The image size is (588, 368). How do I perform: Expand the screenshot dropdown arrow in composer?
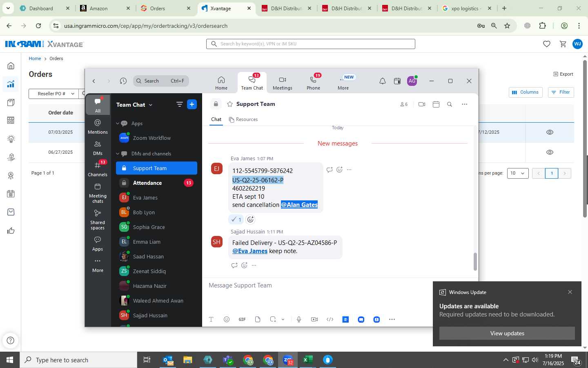pyautogui.click(x=283, y=319)
